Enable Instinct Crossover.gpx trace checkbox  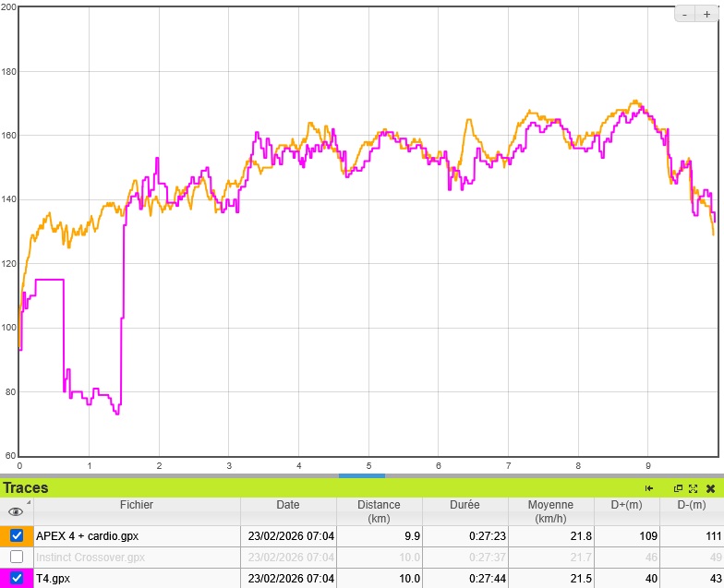17,558
